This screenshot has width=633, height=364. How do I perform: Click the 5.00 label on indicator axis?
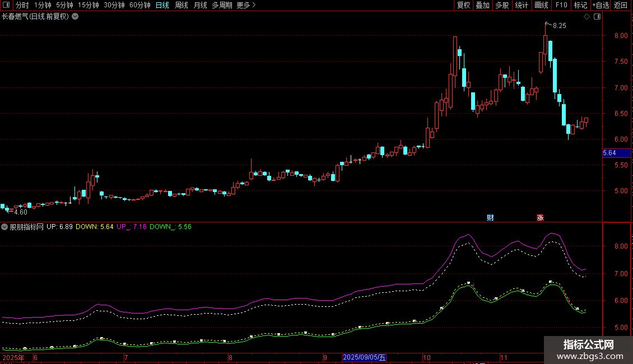point(621,328)
